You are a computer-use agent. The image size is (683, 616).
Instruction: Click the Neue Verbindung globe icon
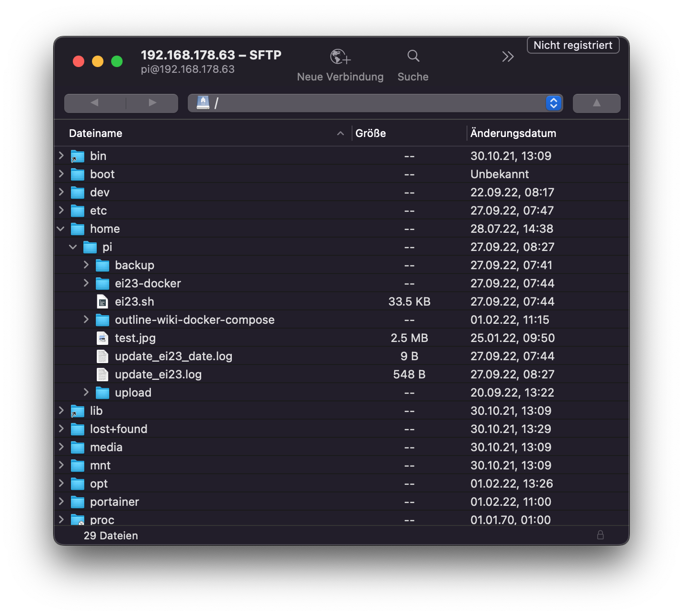(340, 57)
